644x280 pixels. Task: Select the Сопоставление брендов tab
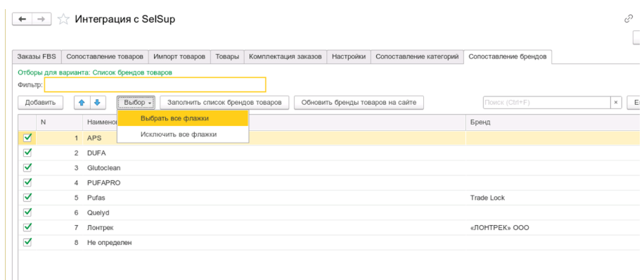[x=508, y=57]
